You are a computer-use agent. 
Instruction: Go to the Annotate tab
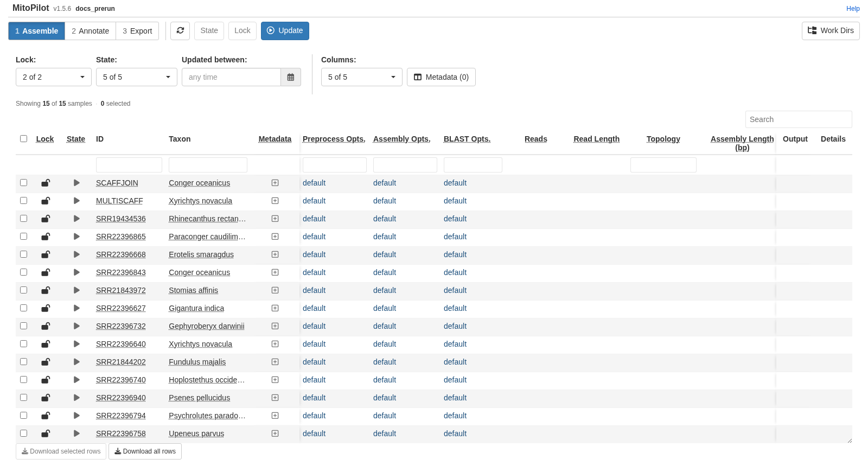pyautogui.click(x=90, y=31)
